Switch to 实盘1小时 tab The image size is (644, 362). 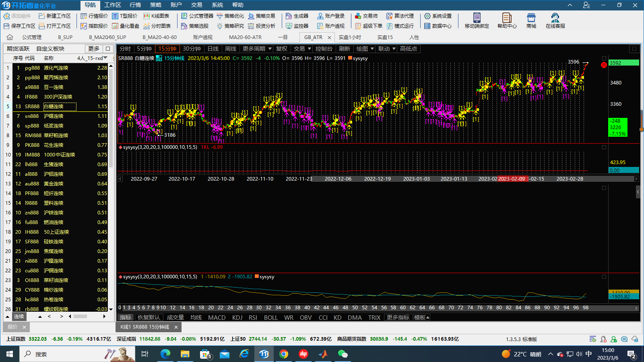click(x=350, y=37)
